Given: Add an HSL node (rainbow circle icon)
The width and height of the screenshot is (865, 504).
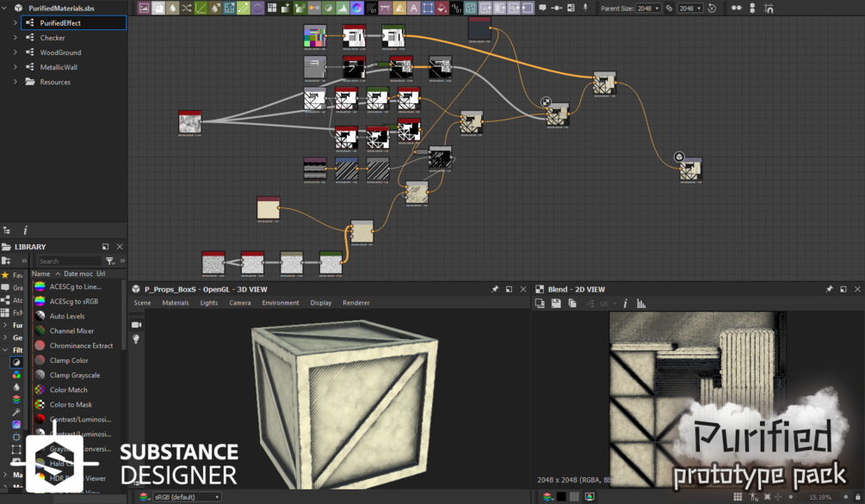Looking at the screenshot, I should coord(356,8).
